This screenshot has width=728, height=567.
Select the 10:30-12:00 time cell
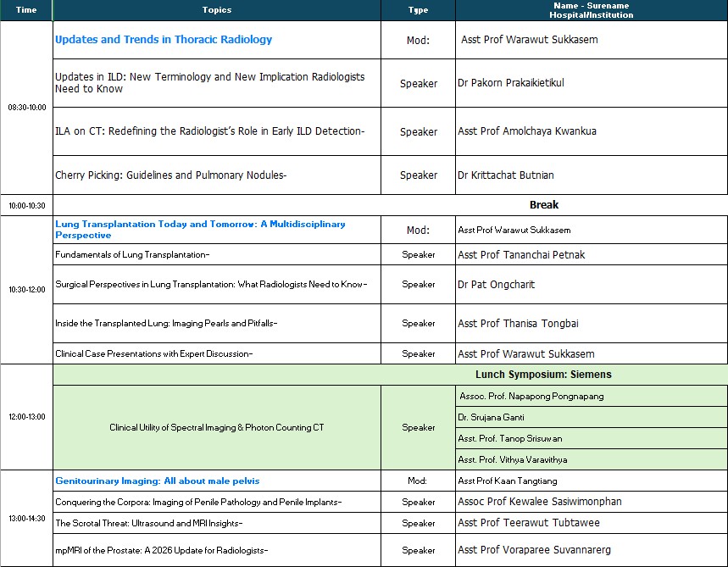tap(27, 289)
